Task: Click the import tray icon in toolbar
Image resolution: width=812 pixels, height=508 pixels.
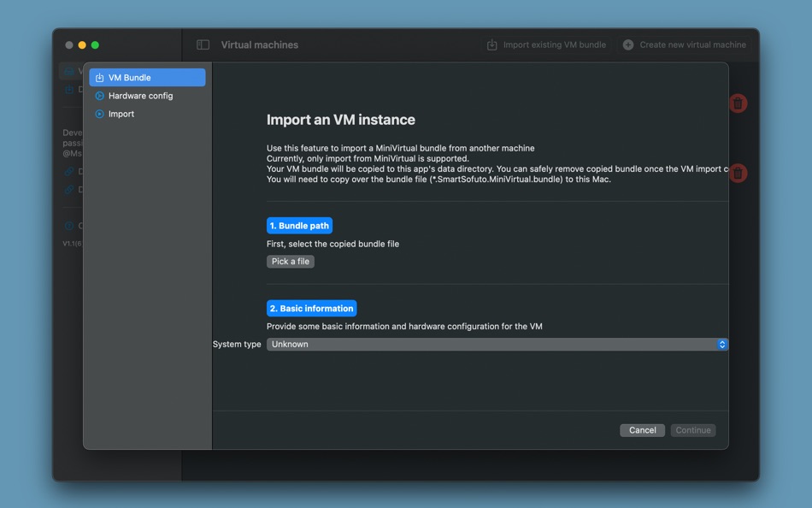Action: pos(492,45)
